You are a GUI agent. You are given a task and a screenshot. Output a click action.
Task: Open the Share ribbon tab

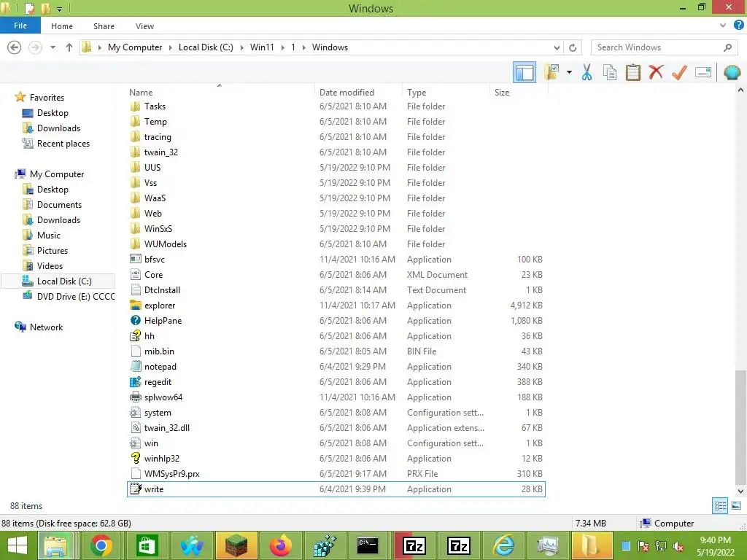click(104, 26)
